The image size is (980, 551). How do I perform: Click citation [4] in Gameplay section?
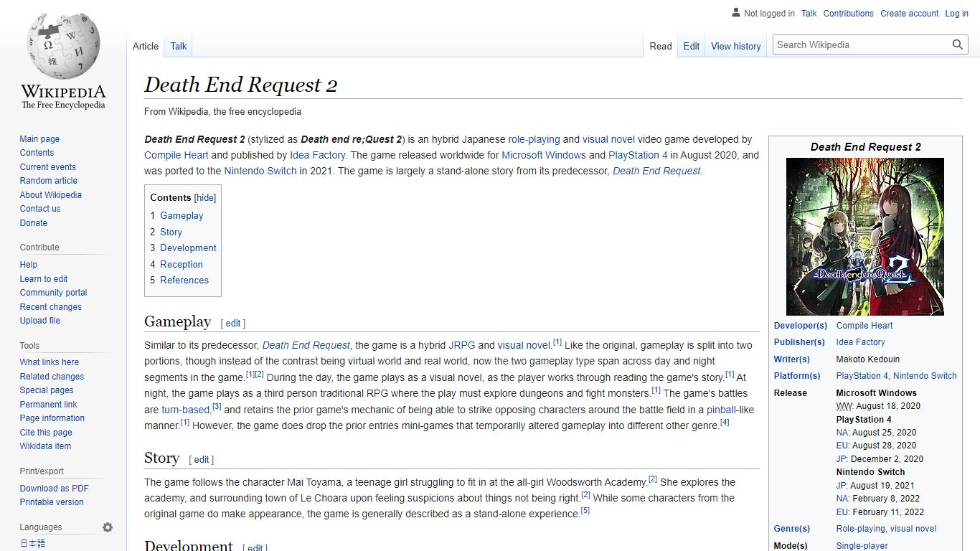point(725,423)
